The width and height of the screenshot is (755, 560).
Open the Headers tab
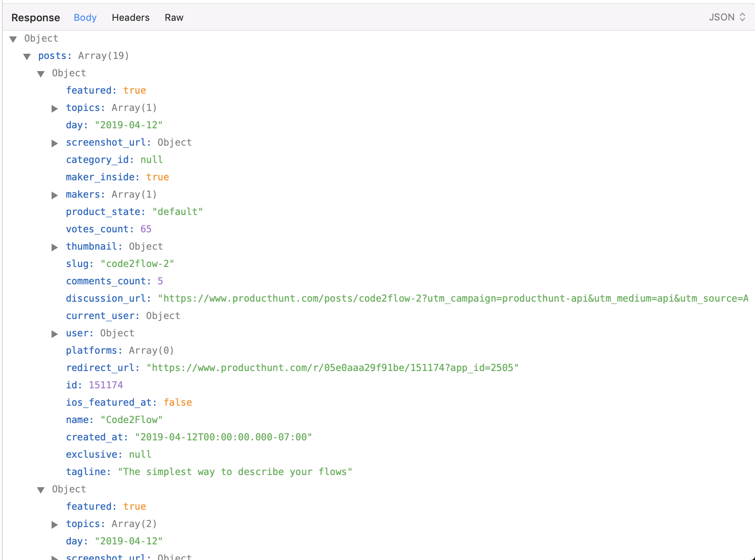(x=130, y=17)
